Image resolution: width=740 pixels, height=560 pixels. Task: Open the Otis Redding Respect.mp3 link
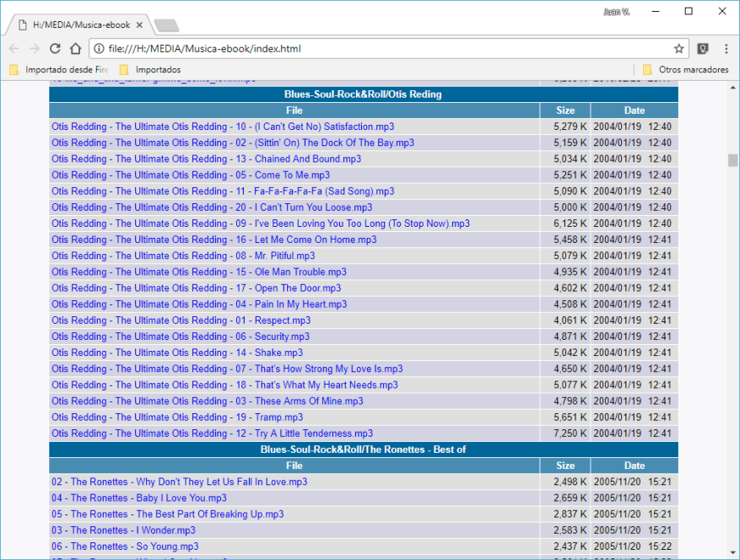click(180, 320)
